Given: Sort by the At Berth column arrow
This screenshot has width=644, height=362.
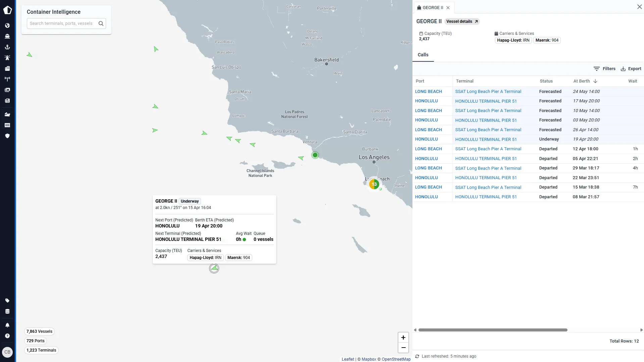Looking at the screenshot, I should pyautogui.click(x=595, y=81).
